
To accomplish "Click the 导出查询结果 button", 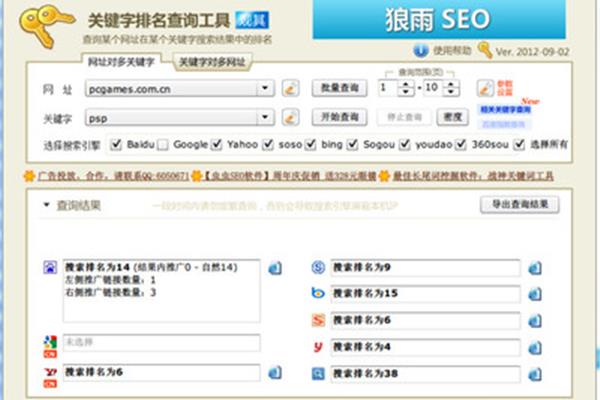I will pyautogui.click(x=520, y=204).
